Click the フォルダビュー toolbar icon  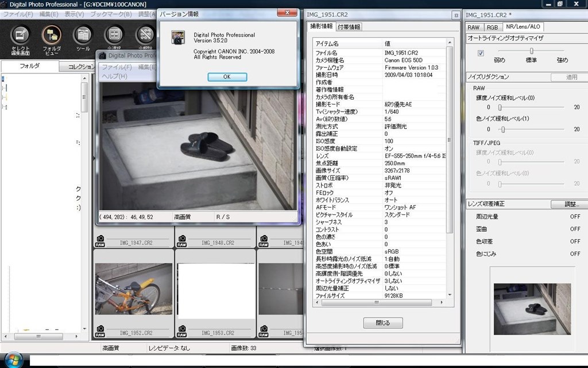(52, 35)
